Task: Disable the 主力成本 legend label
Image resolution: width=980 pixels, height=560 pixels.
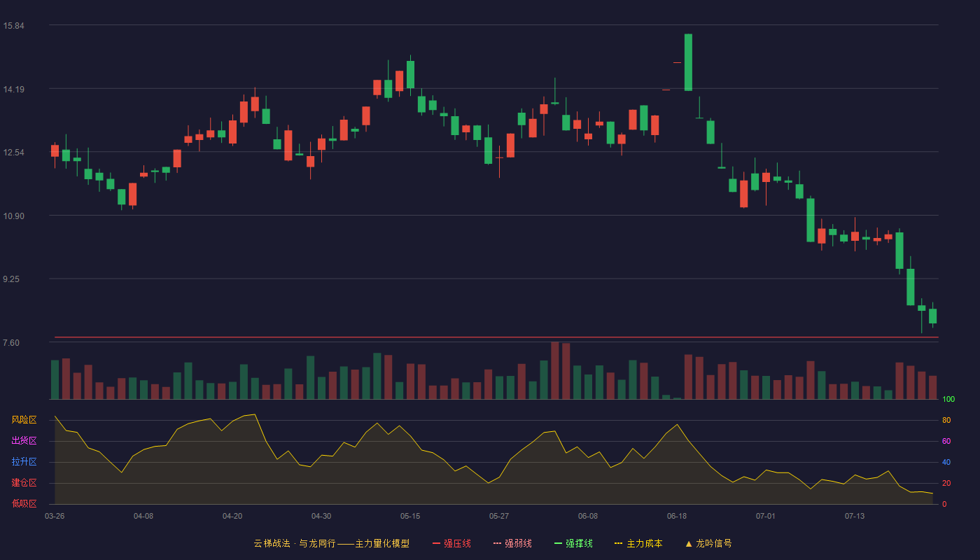Action: tap(644, 543)
